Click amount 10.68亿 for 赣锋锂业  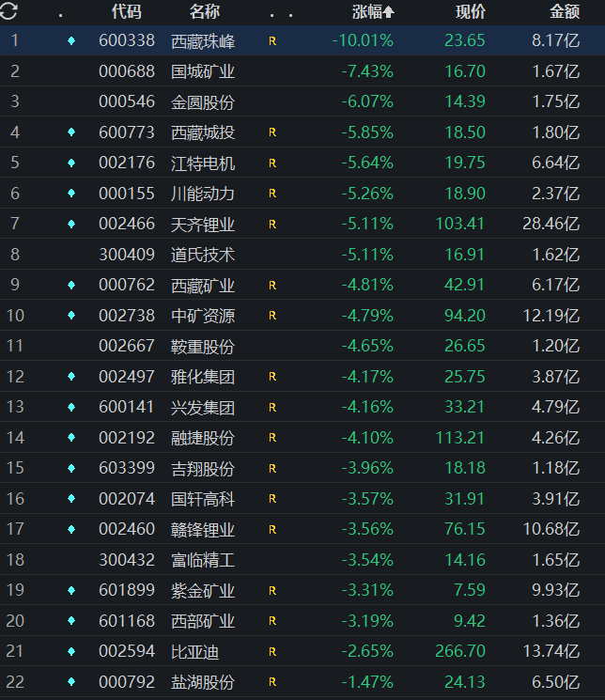551,529
